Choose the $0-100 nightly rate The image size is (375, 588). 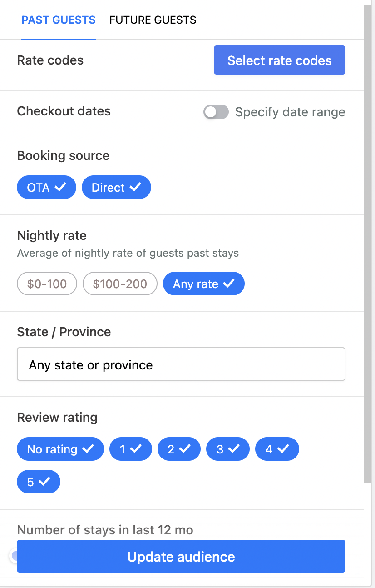point(47,284)
